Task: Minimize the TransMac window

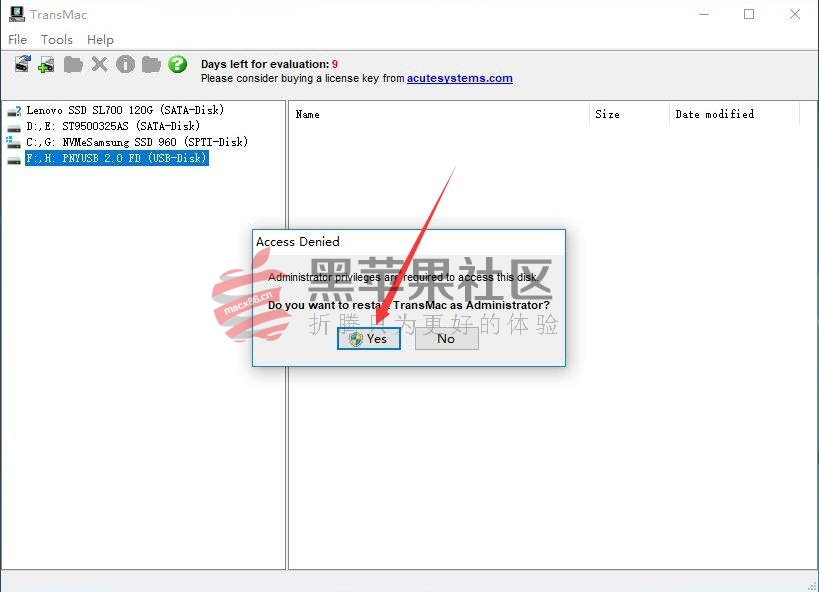Action: click(x=704, y=14)
